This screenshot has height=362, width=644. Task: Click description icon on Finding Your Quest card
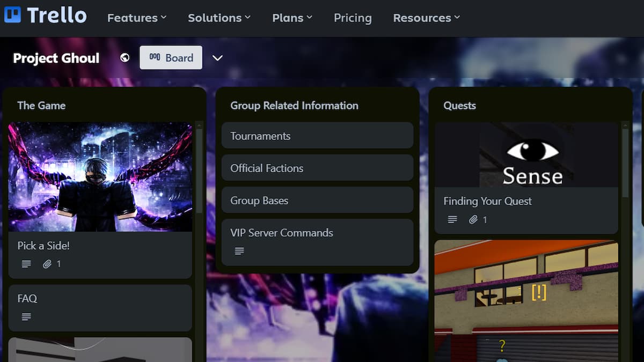[452, 219]
